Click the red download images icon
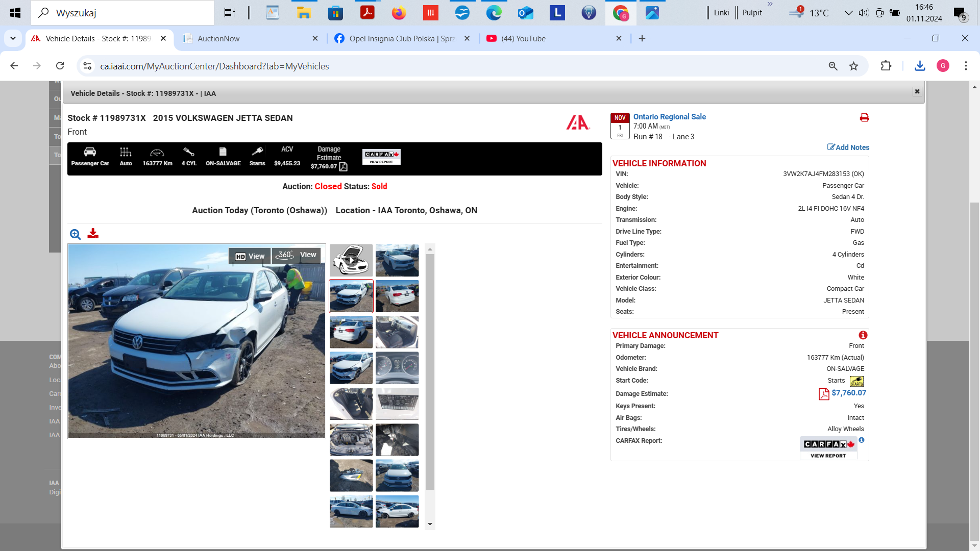This screenshot has height=551, width=980. click(93, 234)
